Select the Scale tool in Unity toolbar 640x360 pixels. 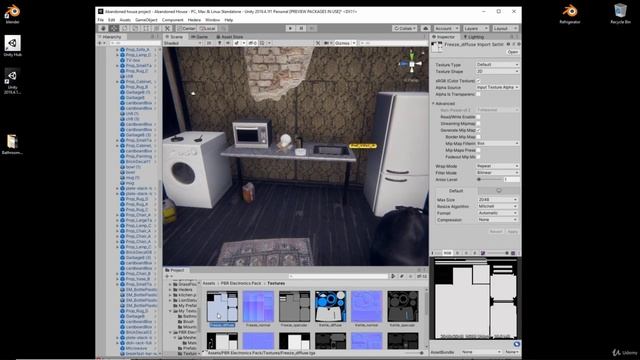[135, 29]
